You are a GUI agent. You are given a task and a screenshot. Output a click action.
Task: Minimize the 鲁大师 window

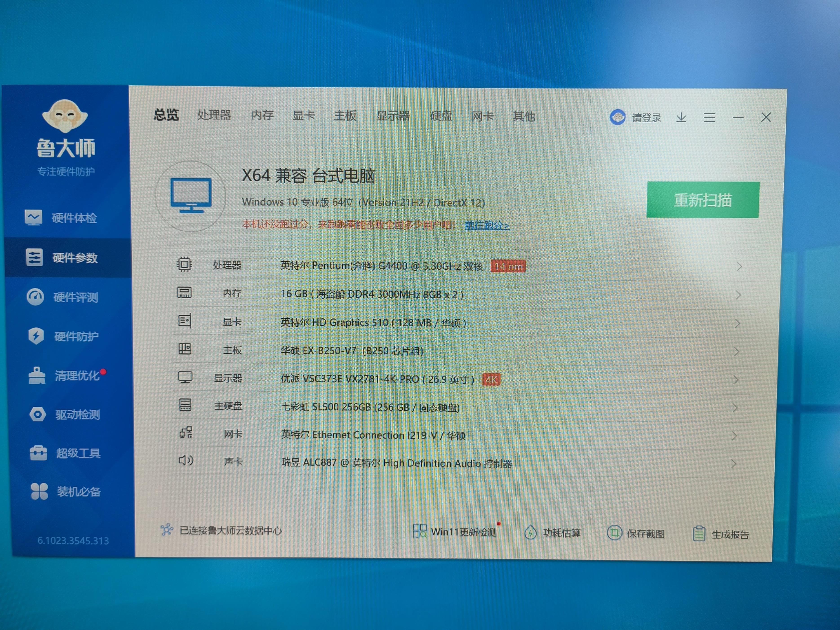pos(738,117)
